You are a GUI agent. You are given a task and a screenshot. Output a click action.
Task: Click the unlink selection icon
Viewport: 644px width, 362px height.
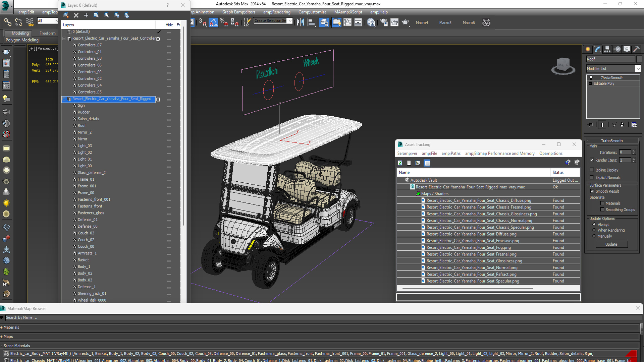point(18,22)
